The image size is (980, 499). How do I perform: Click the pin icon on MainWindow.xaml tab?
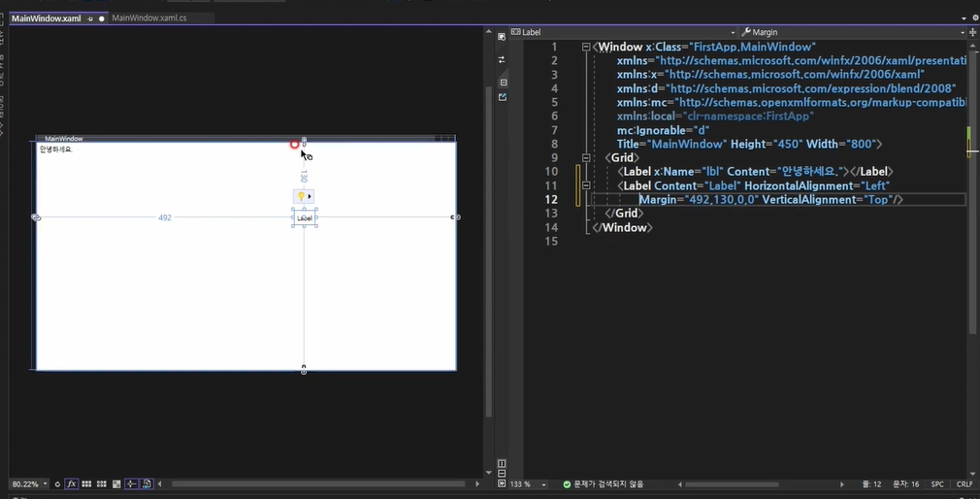point(90,18)
